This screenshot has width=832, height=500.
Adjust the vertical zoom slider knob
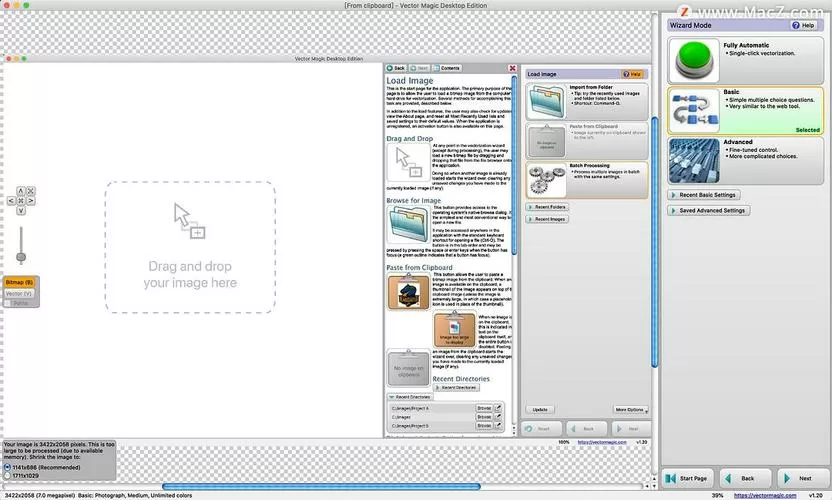coord(21,257)
